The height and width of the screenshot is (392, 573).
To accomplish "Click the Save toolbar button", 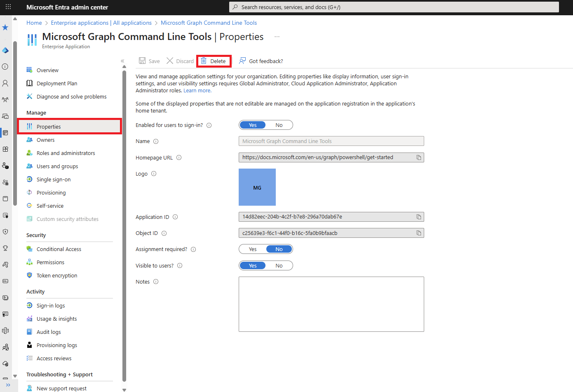I will coord(149,61).
